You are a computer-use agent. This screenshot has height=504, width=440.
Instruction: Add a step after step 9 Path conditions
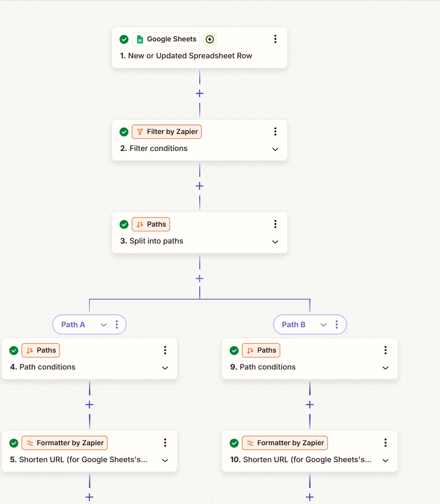pos(310,405)
